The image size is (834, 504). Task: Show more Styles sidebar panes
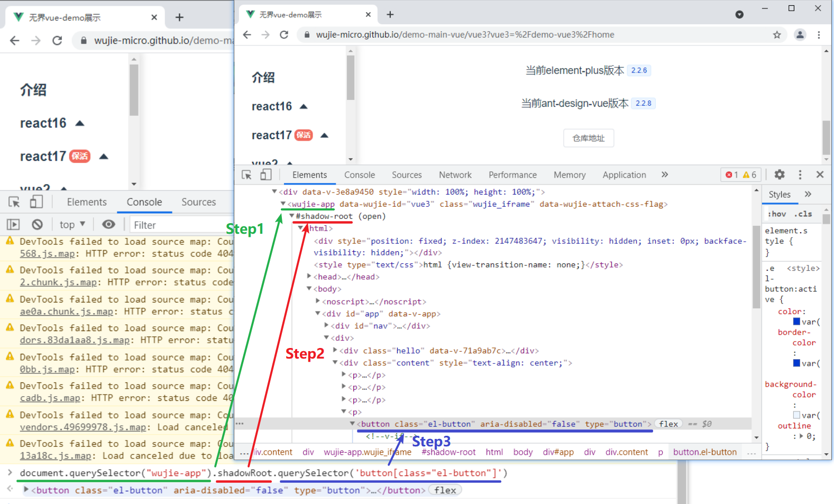(x=808, y=194)
